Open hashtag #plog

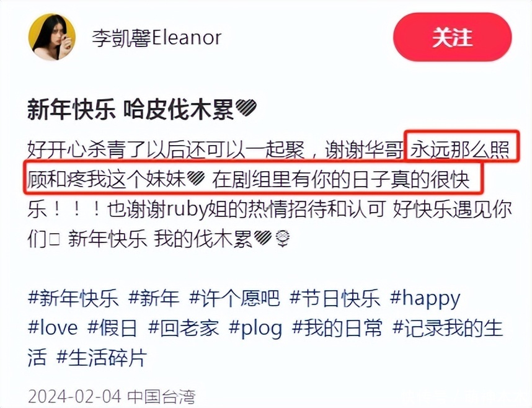coord(255,329)
